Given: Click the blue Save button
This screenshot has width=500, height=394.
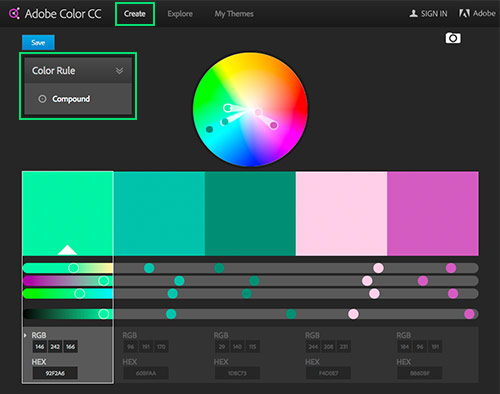Looking at the screenshot, I should tap(38, 42).
